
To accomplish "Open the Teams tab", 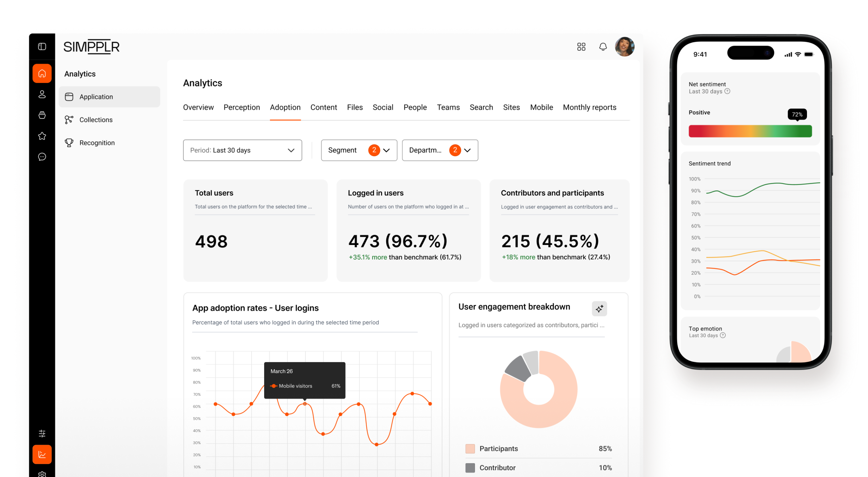I will point(448,107).
